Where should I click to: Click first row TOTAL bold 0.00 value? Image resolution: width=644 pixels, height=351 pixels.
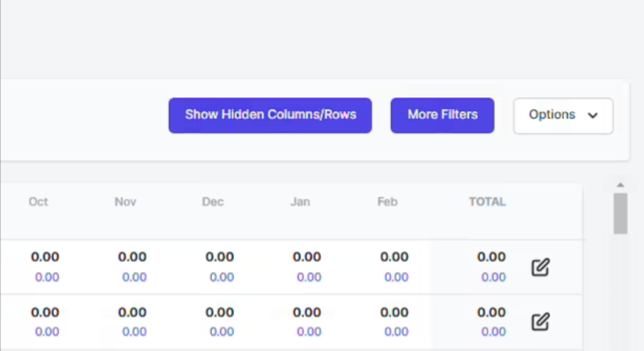pos(492,257)
